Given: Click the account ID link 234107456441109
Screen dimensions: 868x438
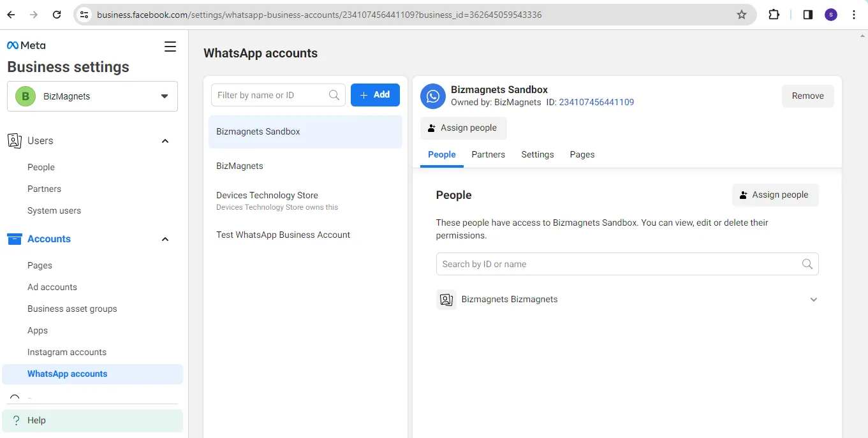Looking at the screenshot, I should tap(596, 102).
